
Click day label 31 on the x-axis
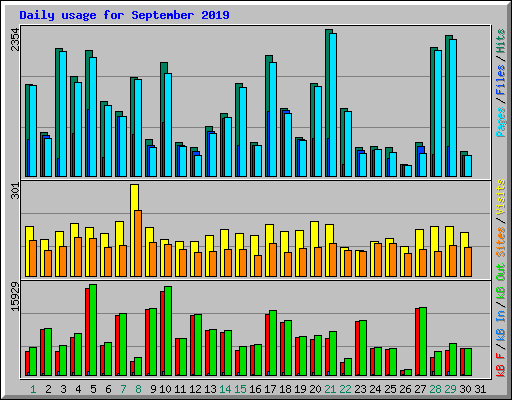tap(480, 389)
